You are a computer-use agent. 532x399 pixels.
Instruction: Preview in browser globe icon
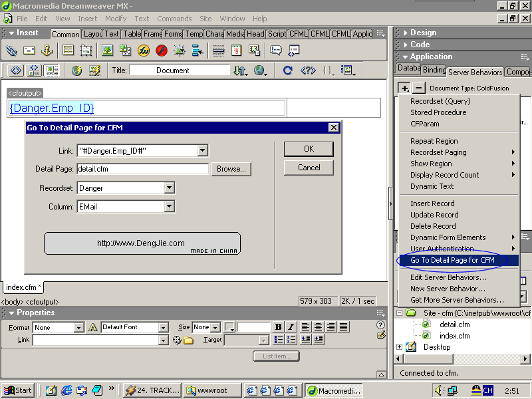tap(260, 70)
